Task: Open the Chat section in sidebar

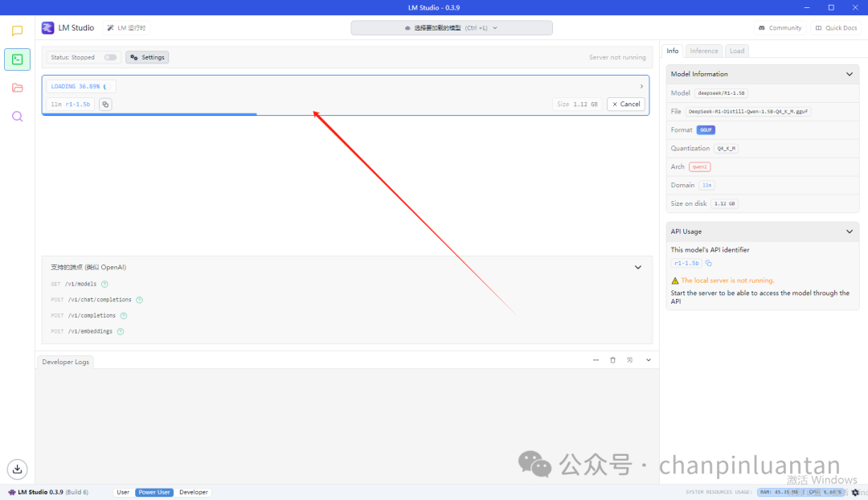Action: tap(17, 31)
